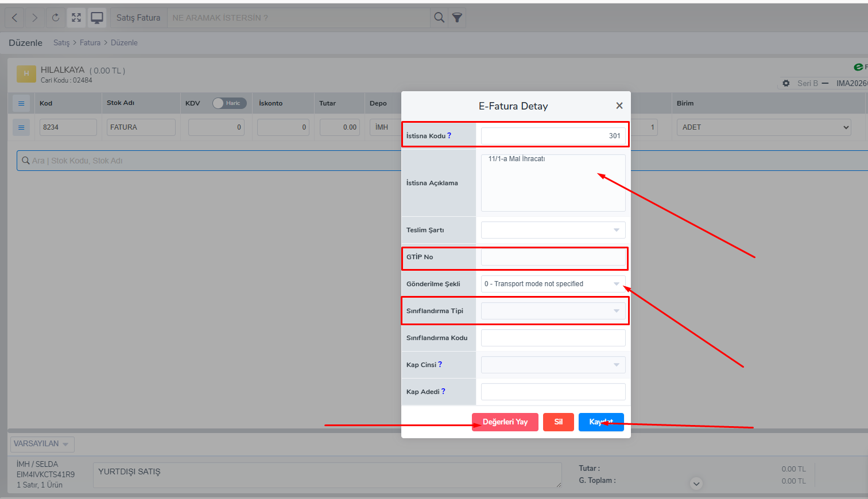Open the VARSAYILAN dropdown
Image resolution: width=868 pixels, height=499 pixels.
pos(42,444)
